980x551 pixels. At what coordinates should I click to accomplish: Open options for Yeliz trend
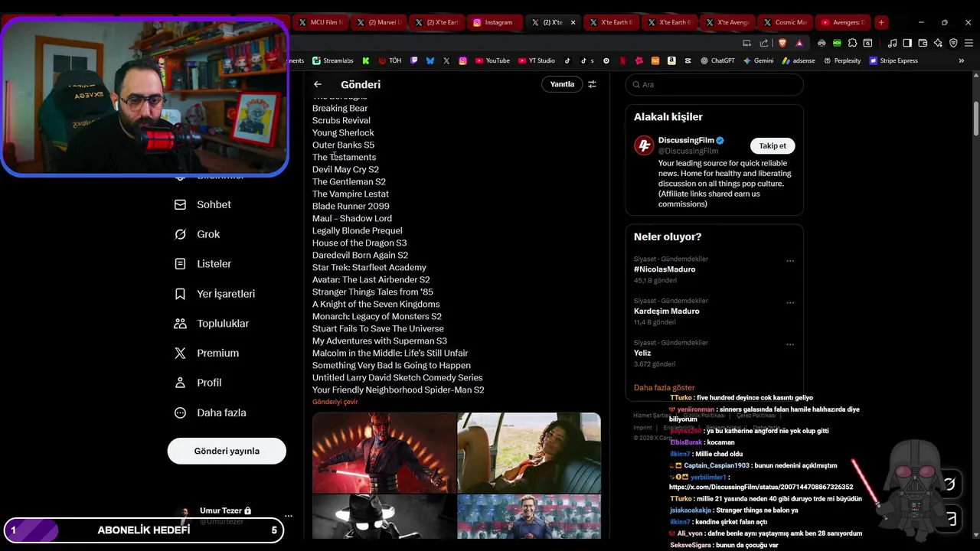pyautogui.click(x=790, y=344)
